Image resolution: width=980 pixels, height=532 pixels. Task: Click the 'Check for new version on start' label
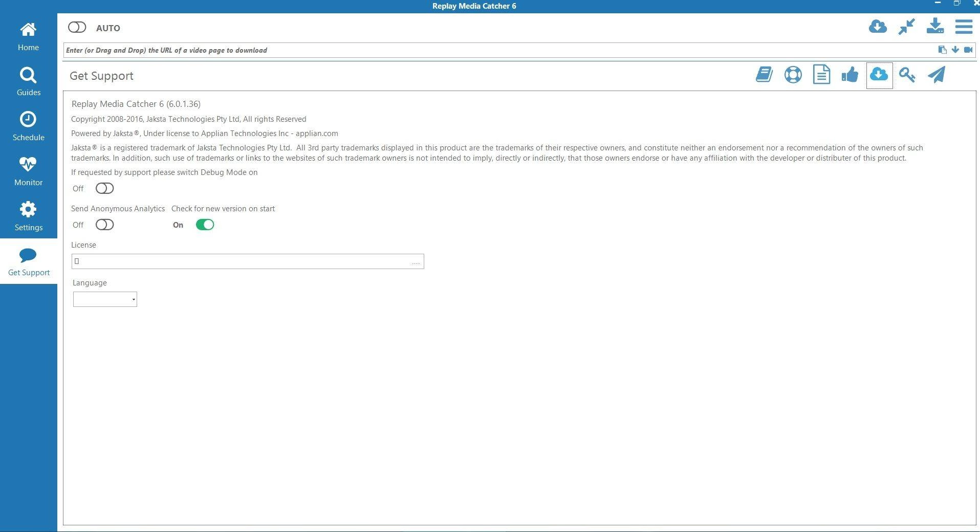pos(223,209)
